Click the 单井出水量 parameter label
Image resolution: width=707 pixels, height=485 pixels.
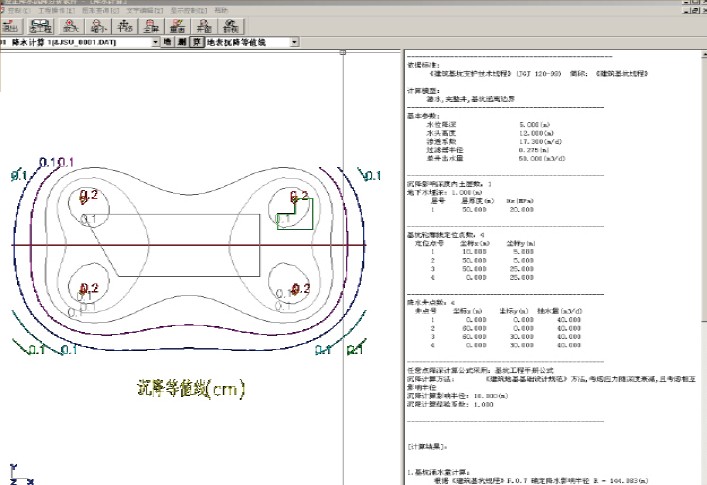pyautogui.click(x=445, y=159)
